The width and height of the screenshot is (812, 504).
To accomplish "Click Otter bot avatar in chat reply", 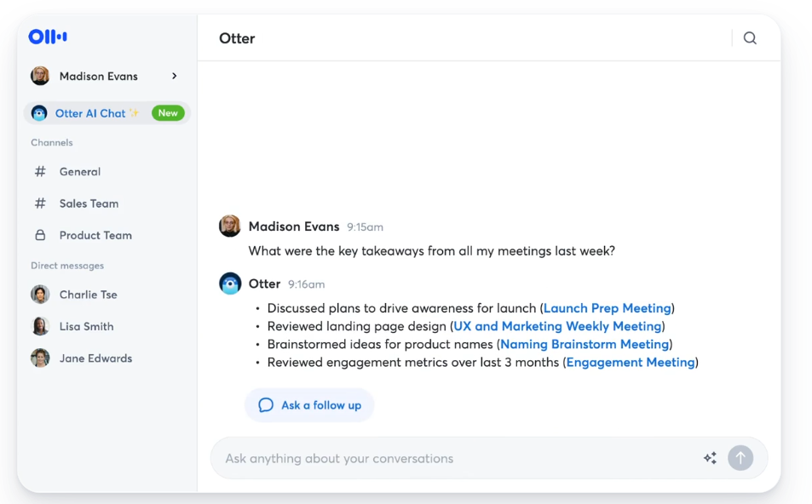I will coord(230,283).
